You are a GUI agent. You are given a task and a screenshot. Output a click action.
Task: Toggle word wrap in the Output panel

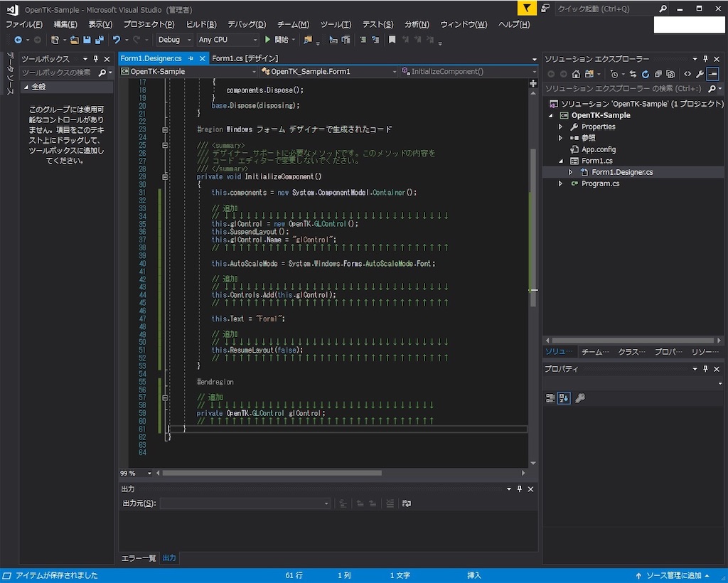click(407, 503)
